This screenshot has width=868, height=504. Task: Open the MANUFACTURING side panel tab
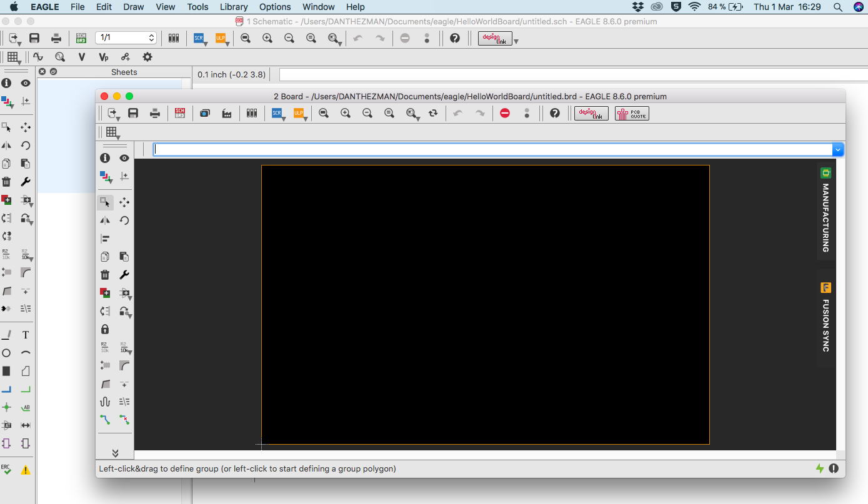pyautogui.click(x=826, y=211)
